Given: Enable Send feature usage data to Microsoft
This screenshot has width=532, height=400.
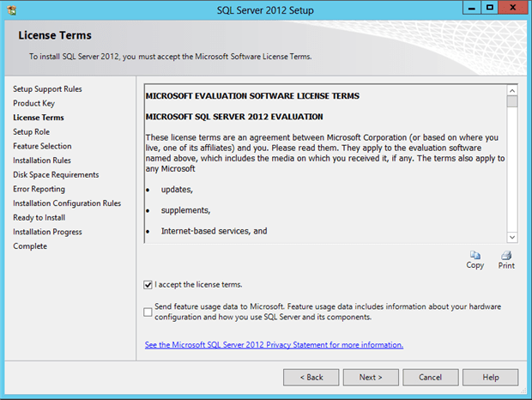Looking at the screenshot, I should tap(148, 312).
